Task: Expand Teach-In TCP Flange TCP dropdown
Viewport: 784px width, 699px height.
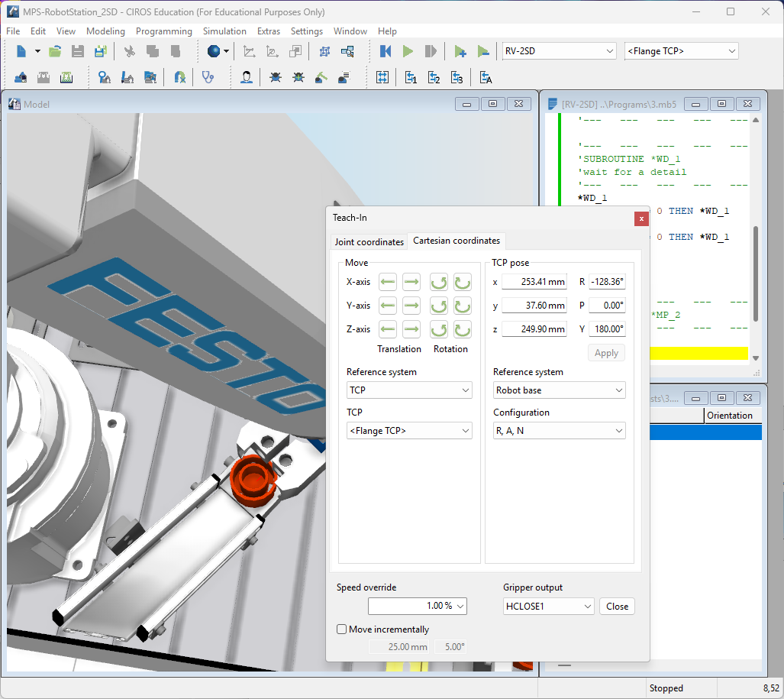Action: [x=409, y=431]
